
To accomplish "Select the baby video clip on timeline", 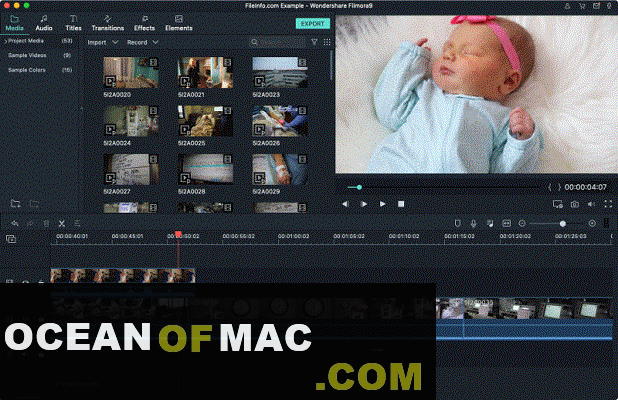I will [123, 275].
